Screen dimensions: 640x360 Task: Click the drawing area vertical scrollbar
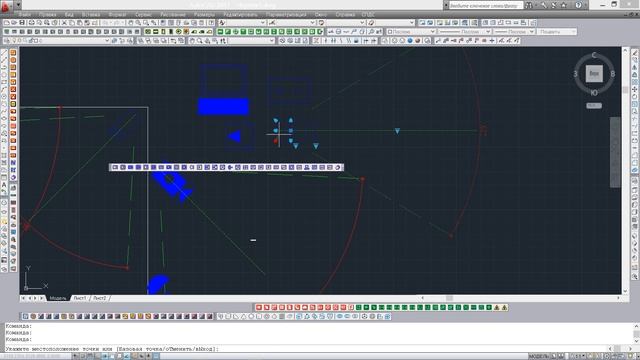pos(625,171)
